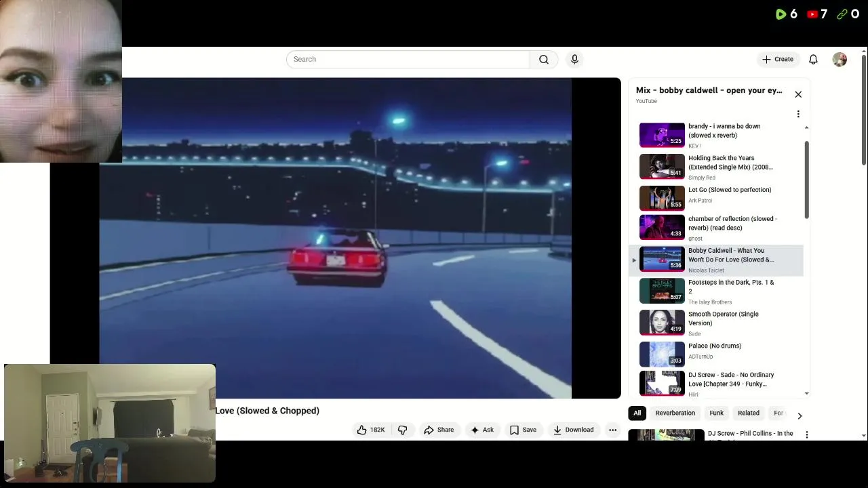Click the Create button

click(x=777, y=60)
